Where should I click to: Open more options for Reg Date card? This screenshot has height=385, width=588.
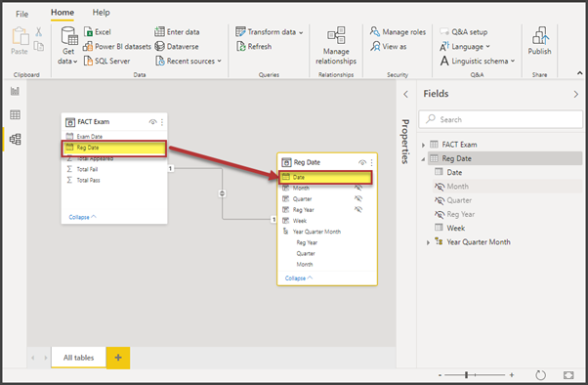[x=371, y=162]
